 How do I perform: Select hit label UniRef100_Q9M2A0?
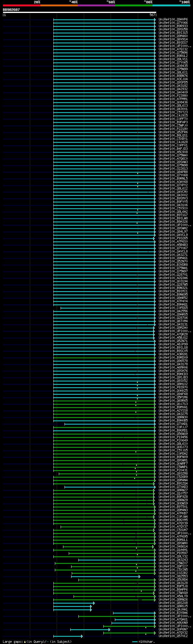[173, 328]
